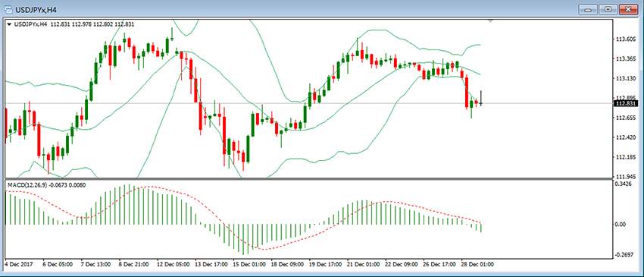Screen dimensions: 644x277
Task: Click the 18 Dec 09:00 time label
Action: [286, 264]
